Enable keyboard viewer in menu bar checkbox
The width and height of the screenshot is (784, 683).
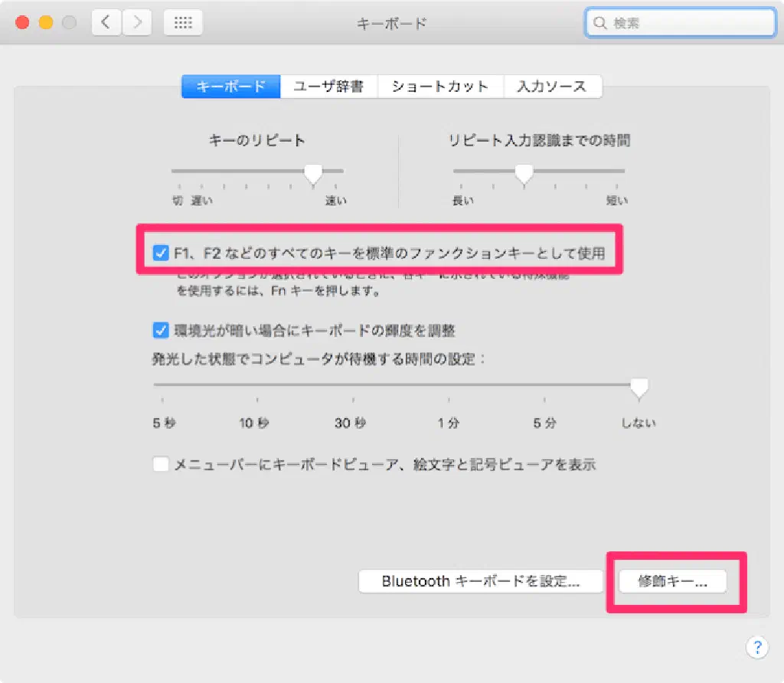click(161, 464)
